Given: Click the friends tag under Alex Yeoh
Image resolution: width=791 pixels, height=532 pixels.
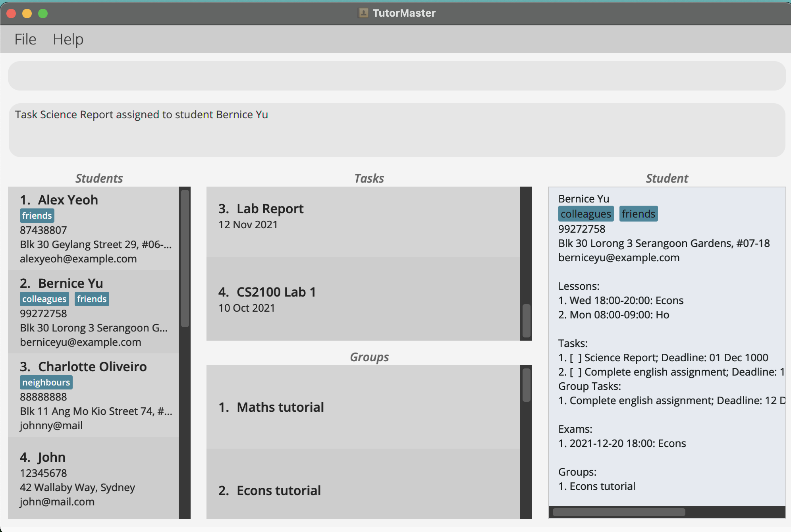Looking at the screenshot, I should (x=37, y=216).
